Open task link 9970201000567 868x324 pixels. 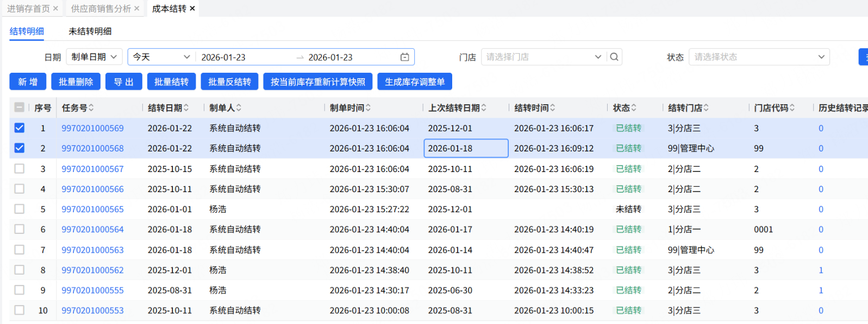pyautogui.click(x=92, y=169)
